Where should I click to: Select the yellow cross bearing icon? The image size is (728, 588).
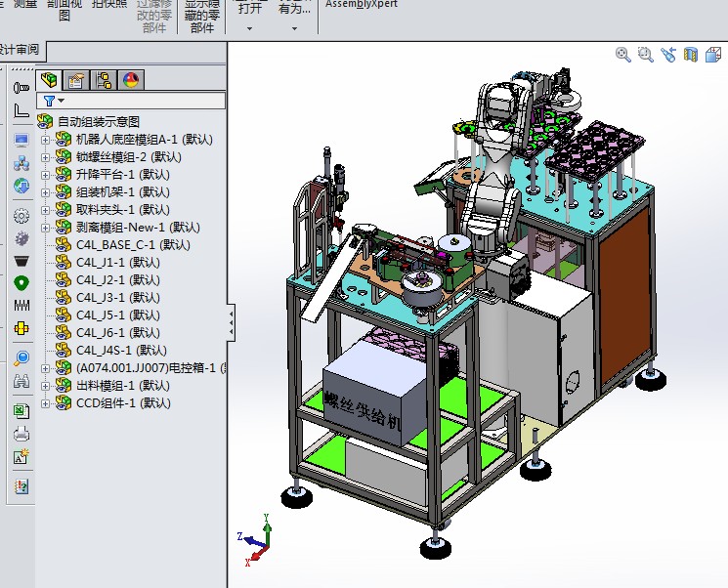click(x=21, y=328)
